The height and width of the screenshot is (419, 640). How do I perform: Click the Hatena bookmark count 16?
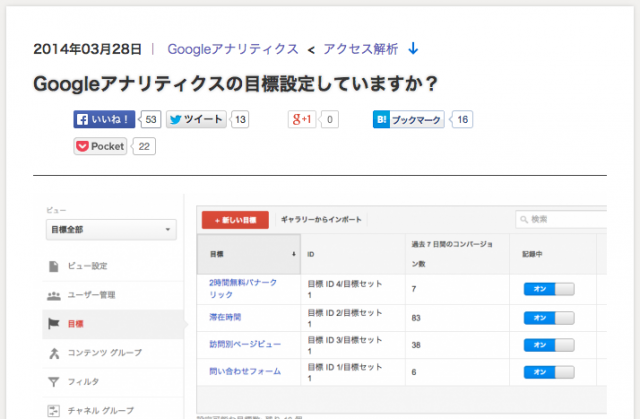point(462,119)
